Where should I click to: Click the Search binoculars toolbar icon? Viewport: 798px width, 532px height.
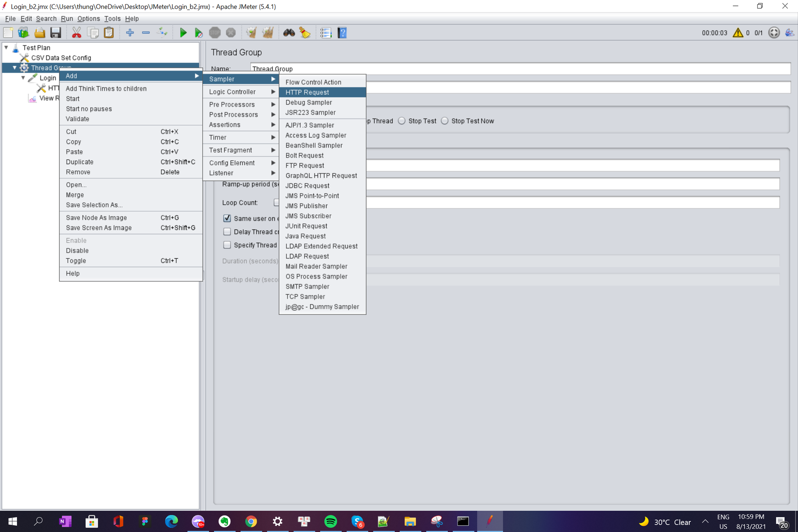tap(289, 33)
